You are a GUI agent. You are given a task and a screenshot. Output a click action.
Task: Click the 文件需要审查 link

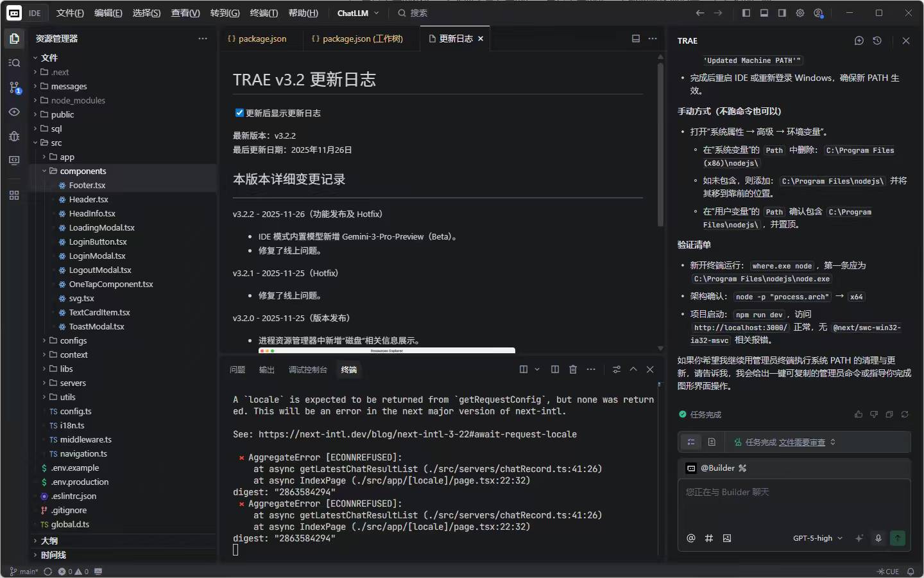pos(802,442)
